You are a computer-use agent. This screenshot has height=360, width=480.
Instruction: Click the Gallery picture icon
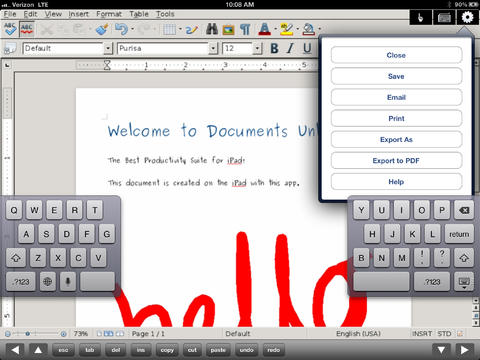(x=229, y=30)
